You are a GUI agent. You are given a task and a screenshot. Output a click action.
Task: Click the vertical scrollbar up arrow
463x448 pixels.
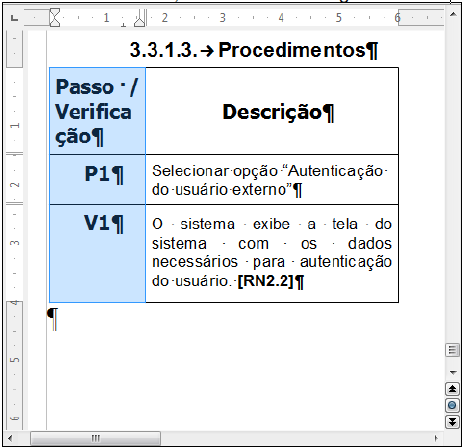pyautogui.click(x=453, y=14)
